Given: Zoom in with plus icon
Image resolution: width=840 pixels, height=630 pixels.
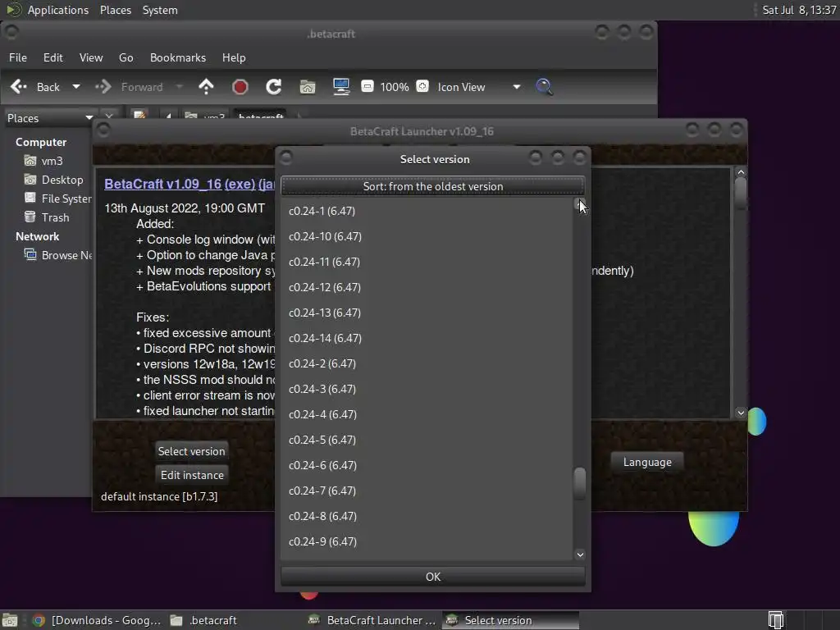Looking at the screenshot, I should 422,86.
